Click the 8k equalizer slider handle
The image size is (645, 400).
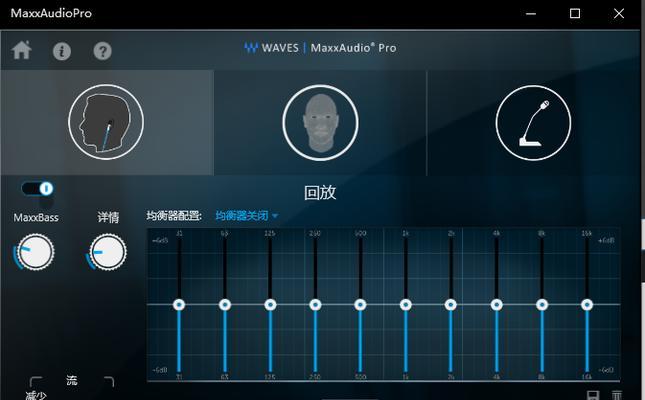click(542, 305)
